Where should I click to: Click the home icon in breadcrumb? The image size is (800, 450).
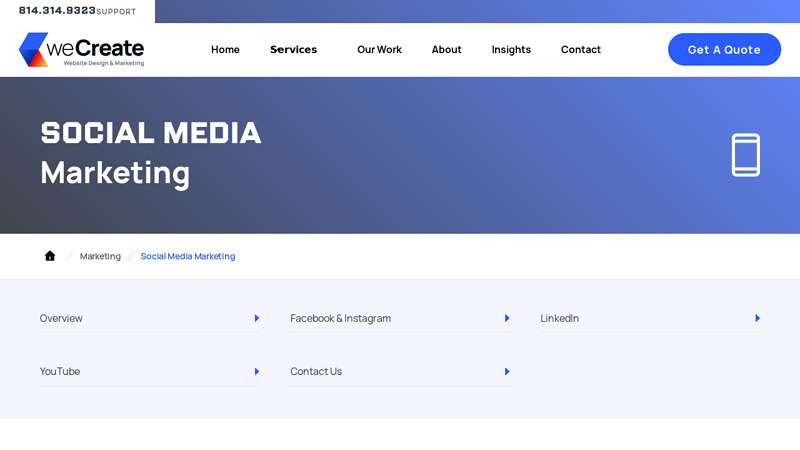[x=49, y=256]
